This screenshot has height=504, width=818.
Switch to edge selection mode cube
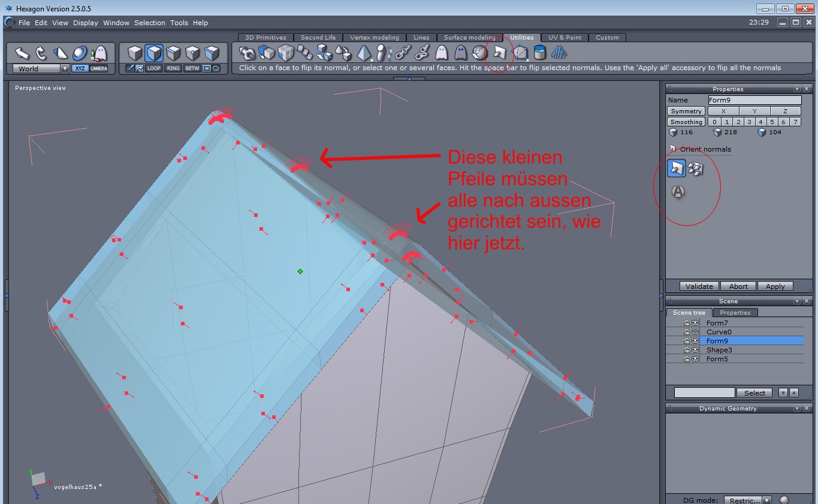click(173, 53)
